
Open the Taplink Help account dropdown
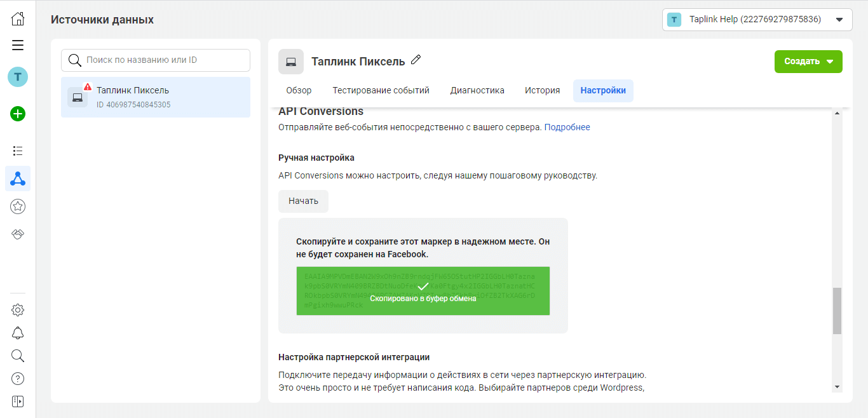757,20
